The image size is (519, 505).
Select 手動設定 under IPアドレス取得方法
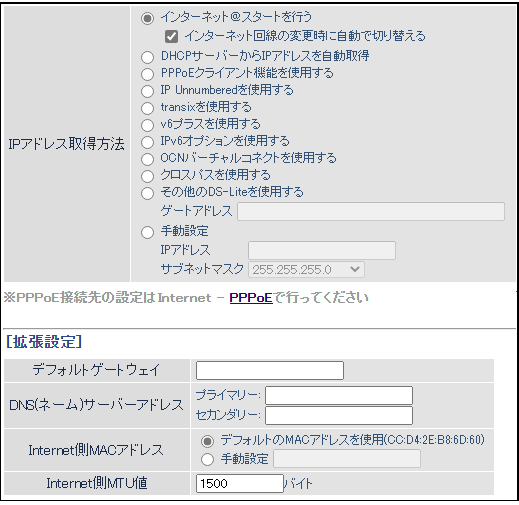coord(147,232)
